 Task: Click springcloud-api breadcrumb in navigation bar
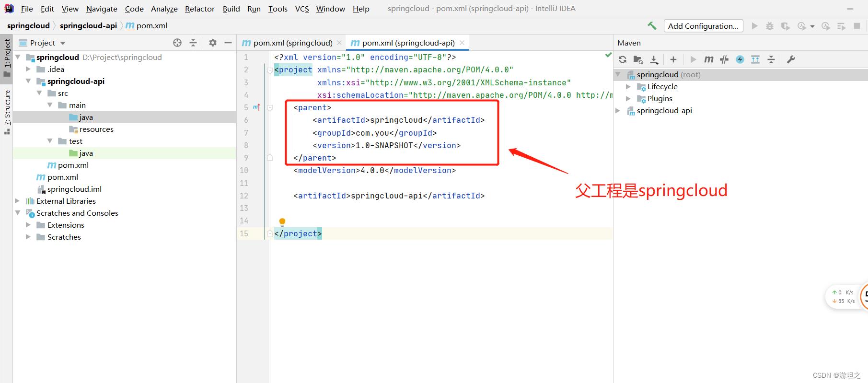88,26
